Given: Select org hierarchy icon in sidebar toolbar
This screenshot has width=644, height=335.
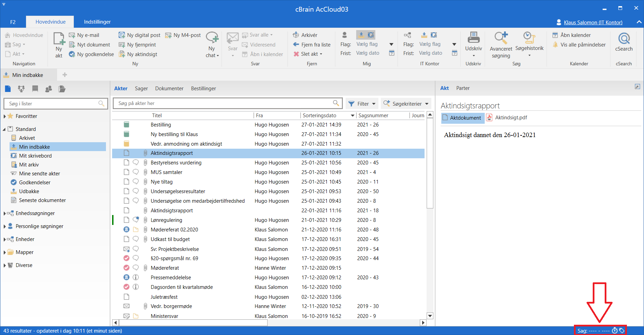Looking at the screenshot, I should tap(21, 89).
